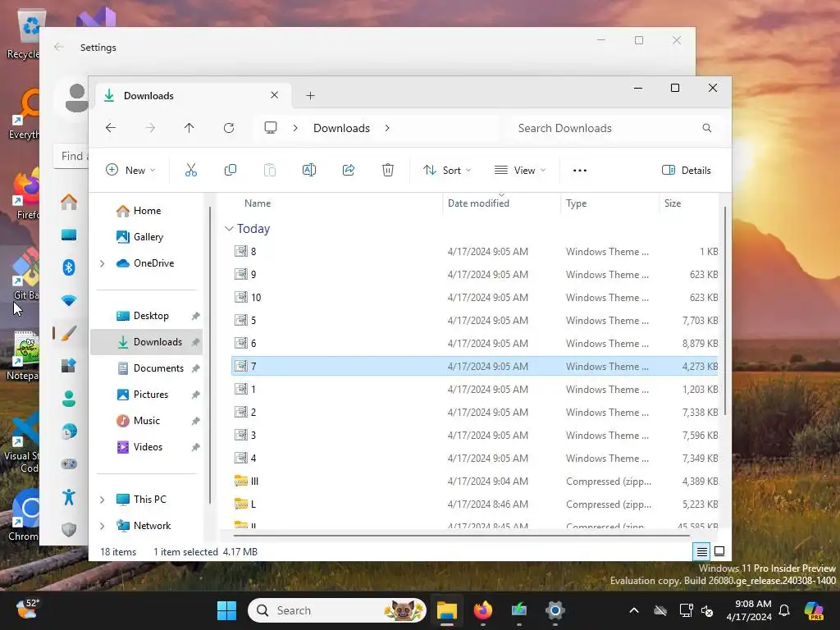Expand chevron after Downloads in address bar

pyautogui.click(x=387, y=128)
